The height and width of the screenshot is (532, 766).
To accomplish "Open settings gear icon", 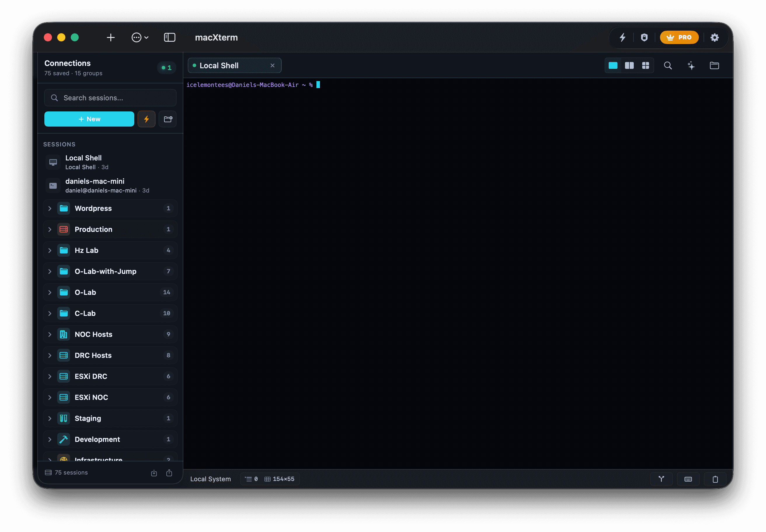I will point(715,37).
